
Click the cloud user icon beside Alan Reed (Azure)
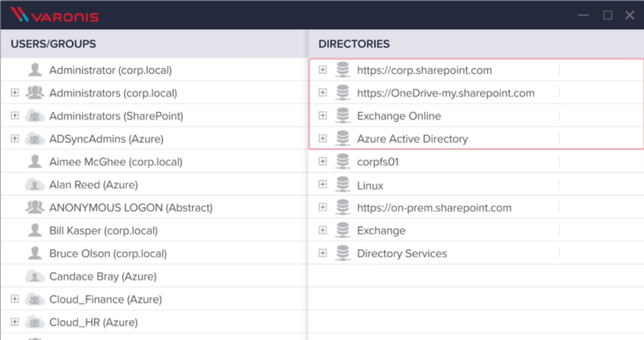point(35,185)
